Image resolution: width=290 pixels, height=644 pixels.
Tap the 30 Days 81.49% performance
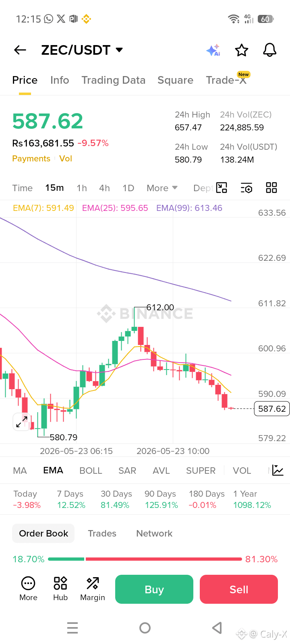point(116,499)
